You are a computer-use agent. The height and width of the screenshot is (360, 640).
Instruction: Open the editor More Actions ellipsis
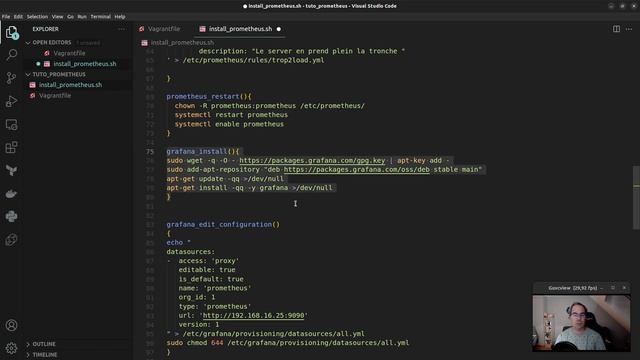click(x=629, y=29)
